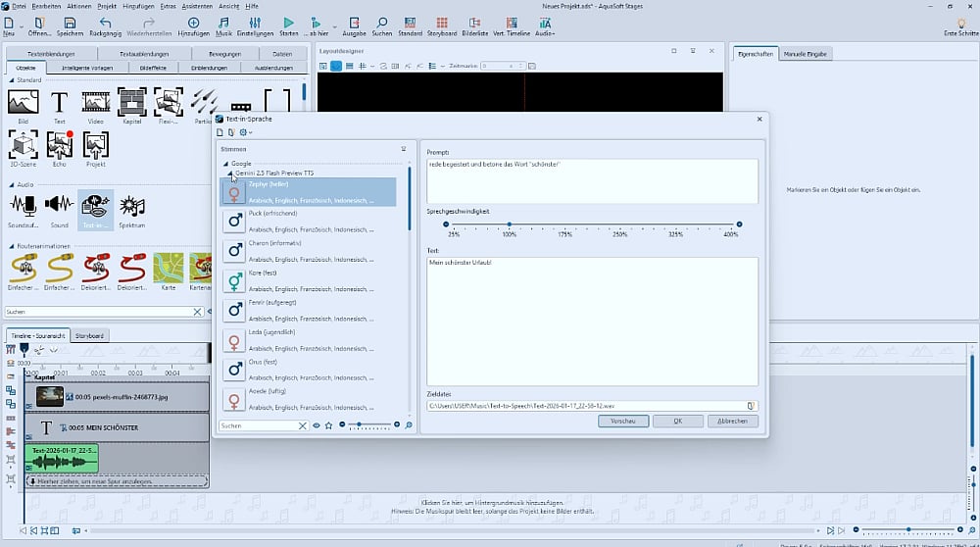This screenshot has height=547, width=980.
Task: Choose the Kore (fest) voice icon
Action: pyautogui.click(x=234, y=280)
